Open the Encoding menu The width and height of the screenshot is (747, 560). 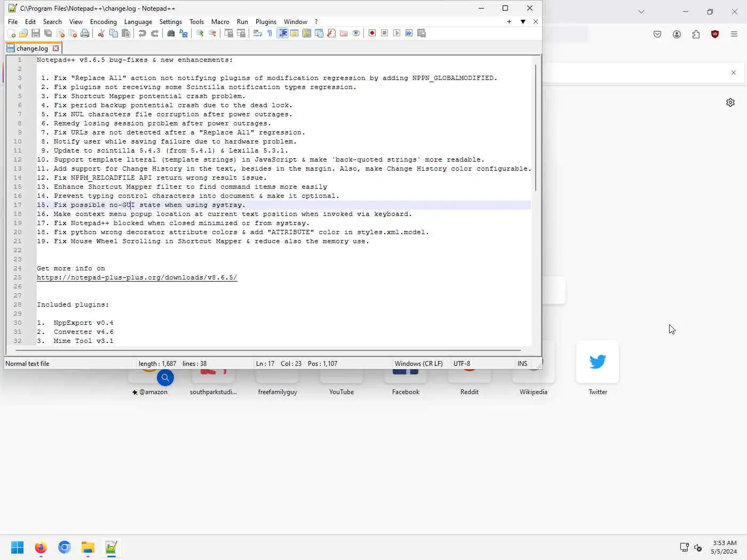tap(103, 22)
